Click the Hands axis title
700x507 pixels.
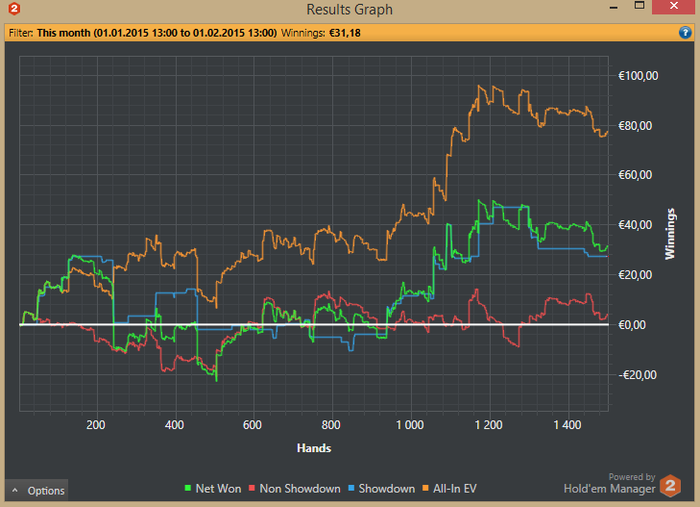pos(314,448)
